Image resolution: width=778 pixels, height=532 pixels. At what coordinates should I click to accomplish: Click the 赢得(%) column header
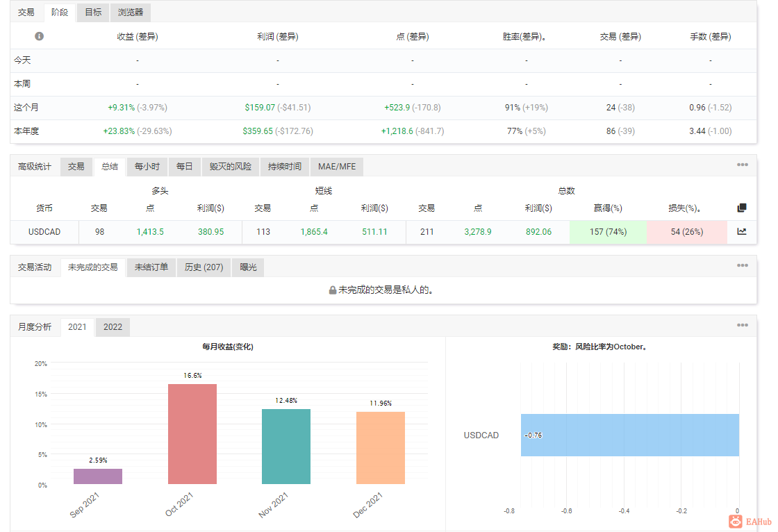pos(608,208)
